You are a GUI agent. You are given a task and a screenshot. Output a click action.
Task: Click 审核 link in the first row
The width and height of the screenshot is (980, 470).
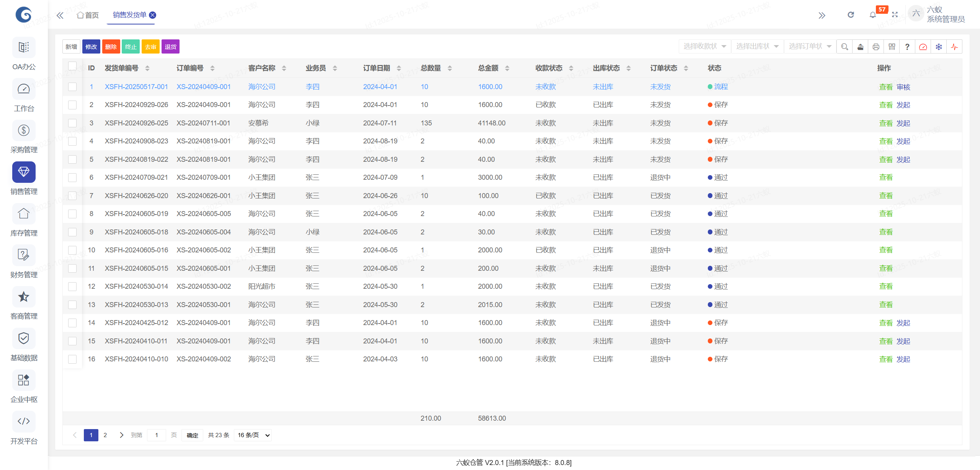(x=903, y=87)
